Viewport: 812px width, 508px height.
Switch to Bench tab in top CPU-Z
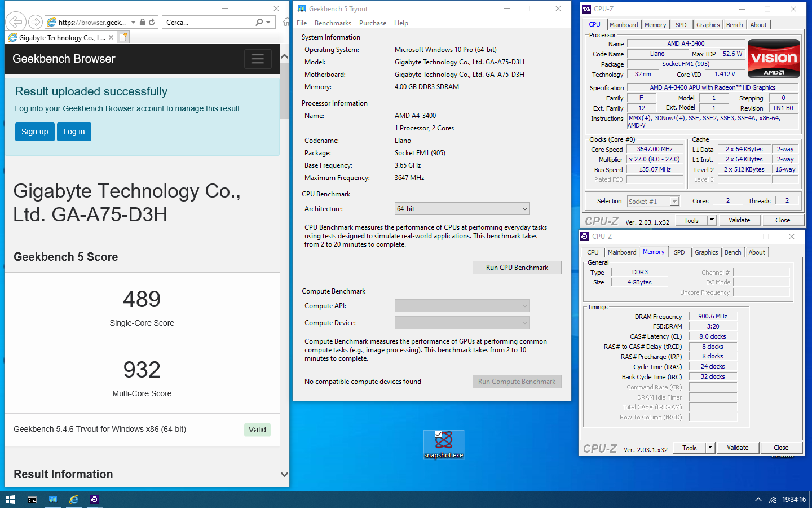[735, 25]
